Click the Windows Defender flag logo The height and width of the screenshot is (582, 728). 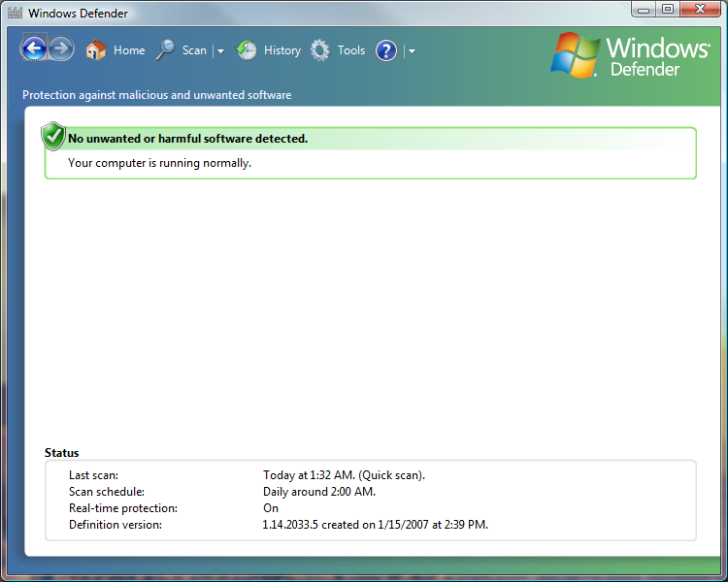(575, 55)
